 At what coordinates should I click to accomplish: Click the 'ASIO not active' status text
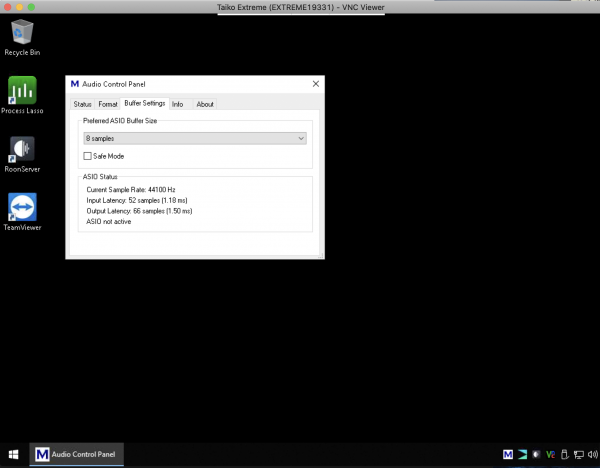point(109,222)
